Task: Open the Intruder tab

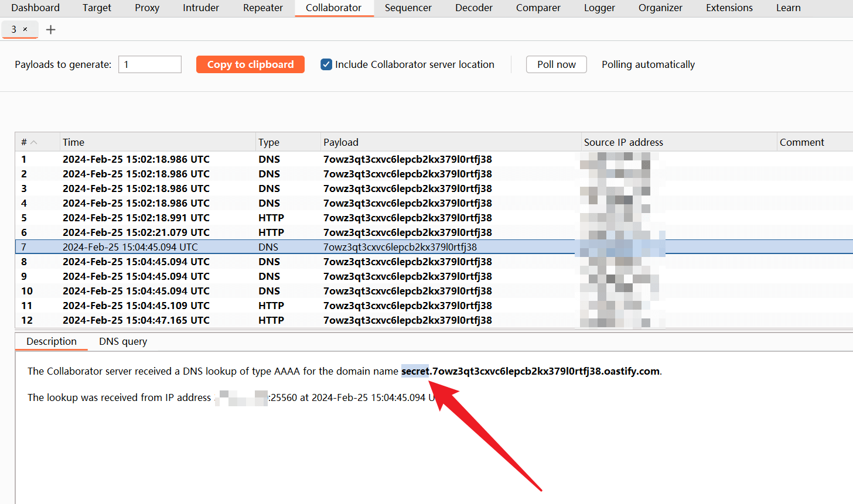Action: click(201, 8)
